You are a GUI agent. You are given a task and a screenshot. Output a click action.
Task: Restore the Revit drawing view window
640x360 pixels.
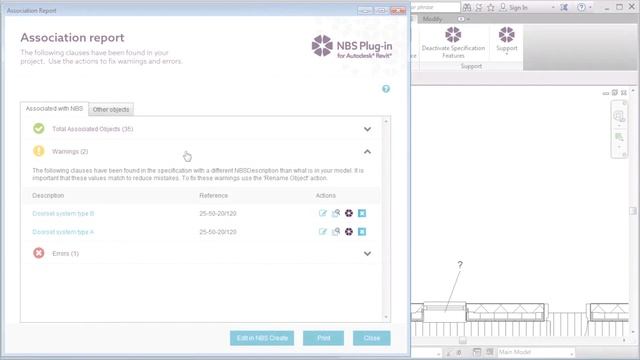coord(614,93)
